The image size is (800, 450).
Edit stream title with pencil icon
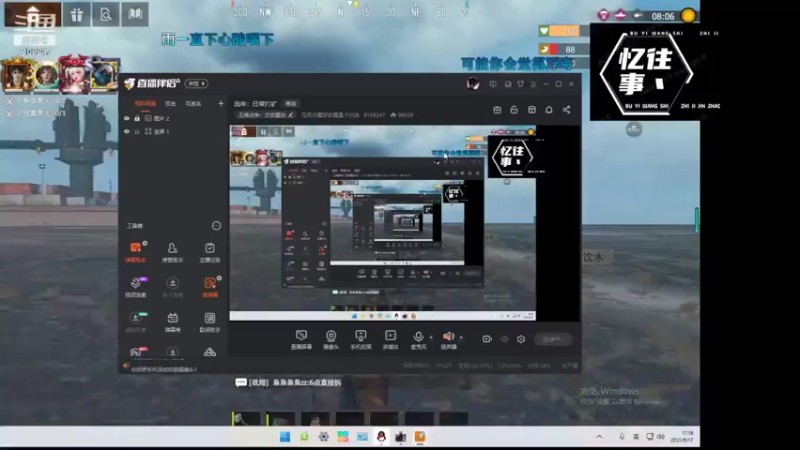tap(291, 115)
